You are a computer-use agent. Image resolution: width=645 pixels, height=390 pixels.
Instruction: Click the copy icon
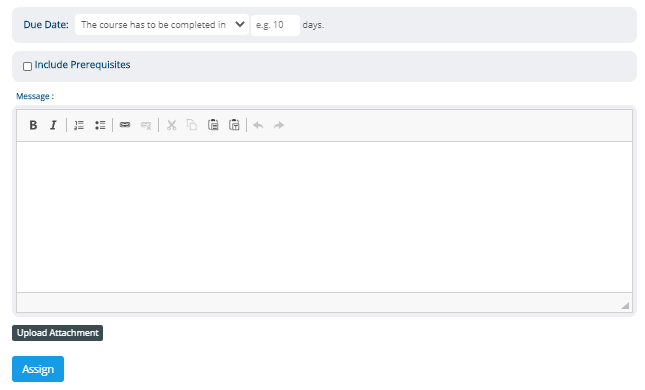coord(192,125)
